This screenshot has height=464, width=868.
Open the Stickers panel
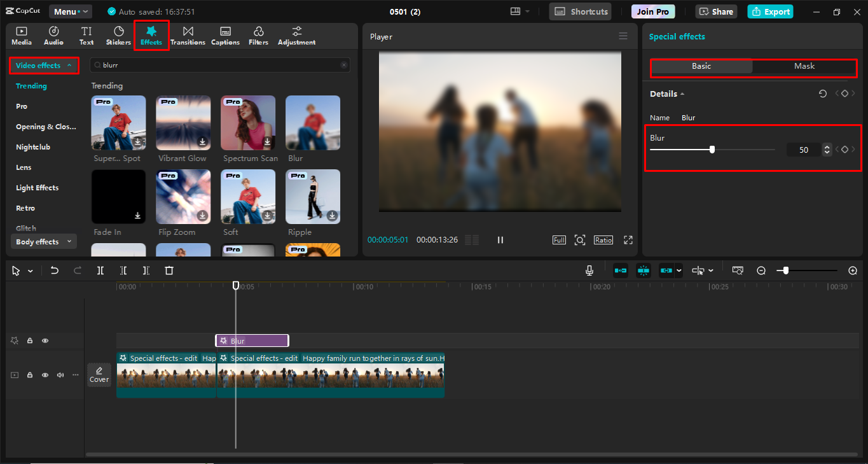point(118,35)
